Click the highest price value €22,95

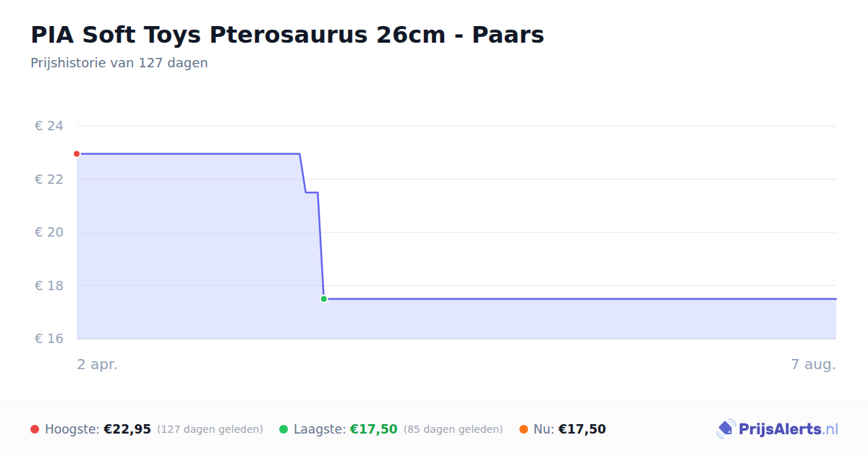[127, 429]
